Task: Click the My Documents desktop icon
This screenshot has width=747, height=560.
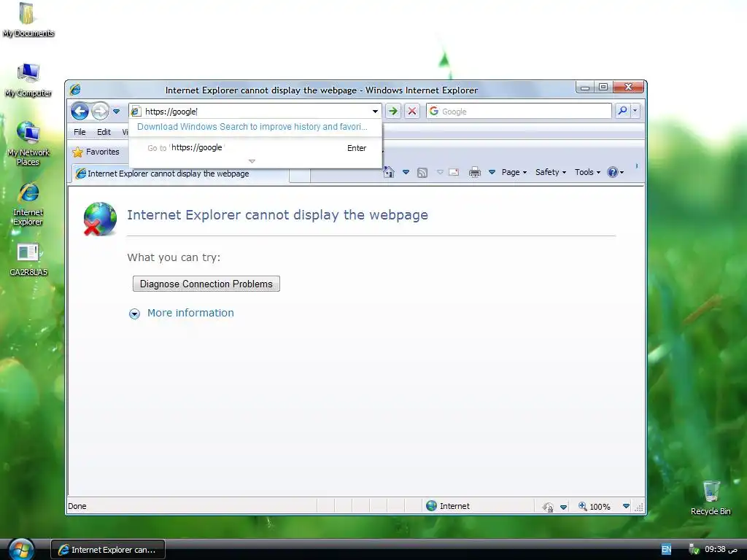Action: click(28, 20)
